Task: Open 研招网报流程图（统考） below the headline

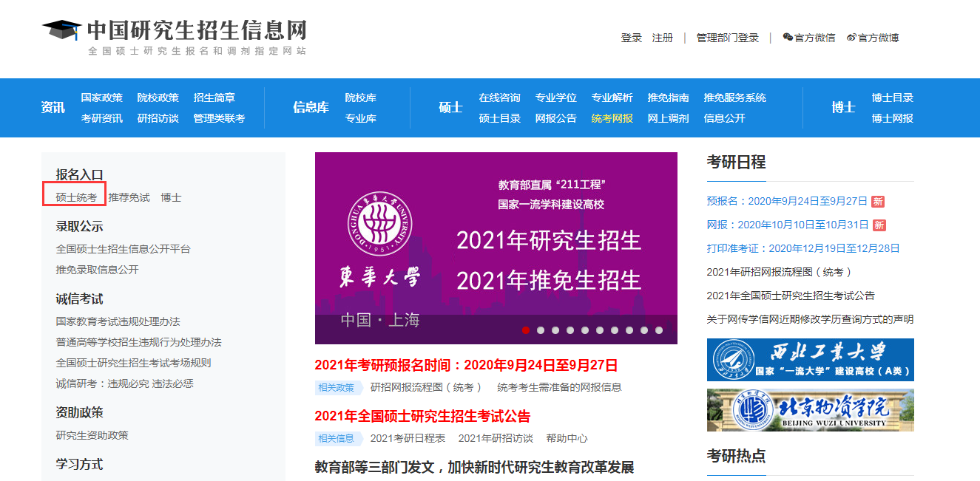Action: tap(426, 387)
